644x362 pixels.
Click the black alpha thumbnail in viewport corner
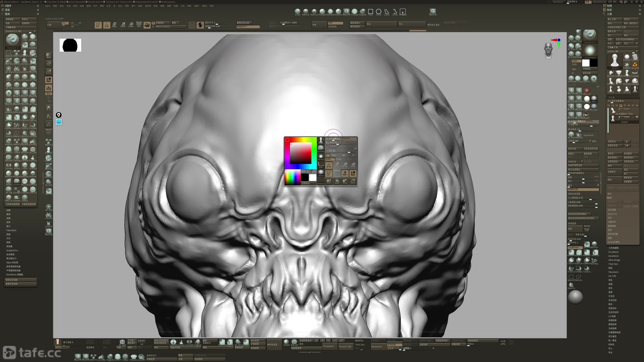(70, 45)
